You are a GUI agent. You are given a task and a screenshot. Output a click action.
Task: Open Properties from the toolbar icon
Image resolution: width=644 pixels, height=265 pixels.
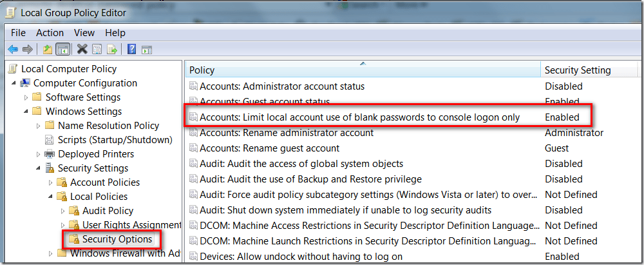pyautogui.click(x=97, y=50)
